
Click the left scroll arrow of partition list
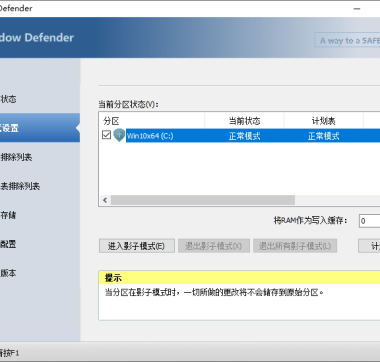[x=105, y=200]
